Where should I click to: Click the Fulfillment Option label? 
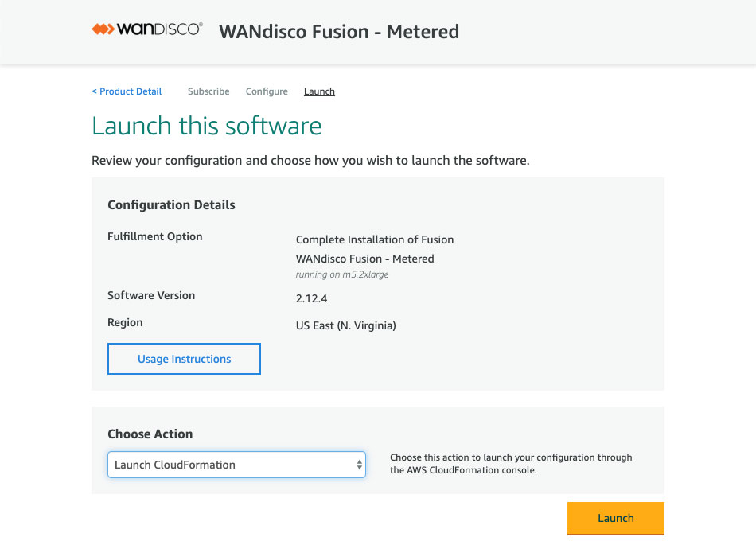tap(154, 236)
